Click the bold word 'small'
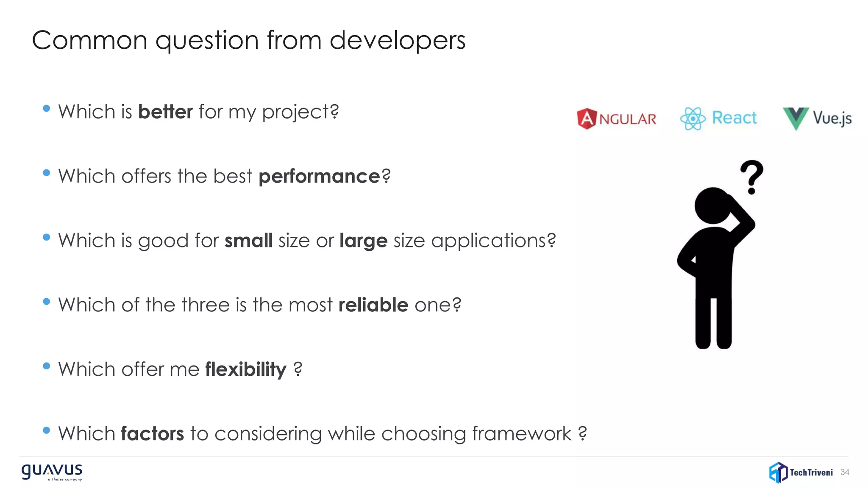This screenshot has width=868, height=488. (x=249, y=241)
